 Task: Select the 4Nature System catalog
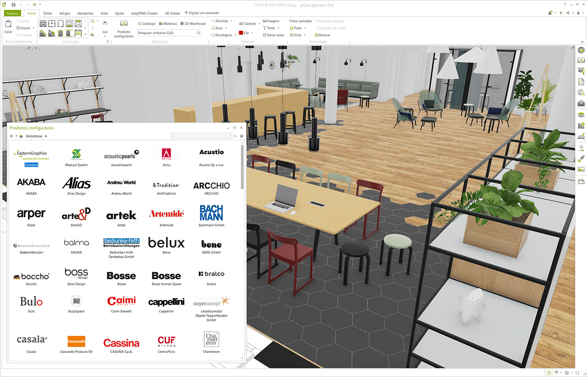click(76, 158)
